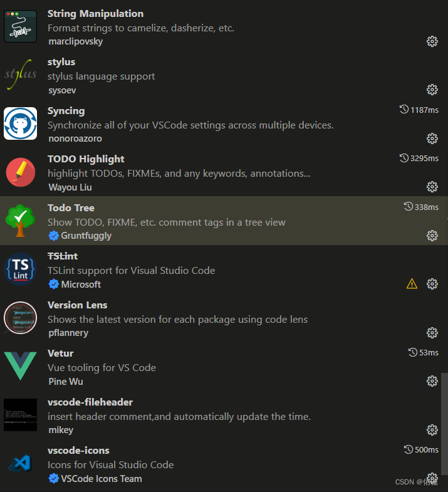The height and width of the screenshot is (492, 448).
Task: Click the String Manipulation extension icon
Action: point(21,26)
